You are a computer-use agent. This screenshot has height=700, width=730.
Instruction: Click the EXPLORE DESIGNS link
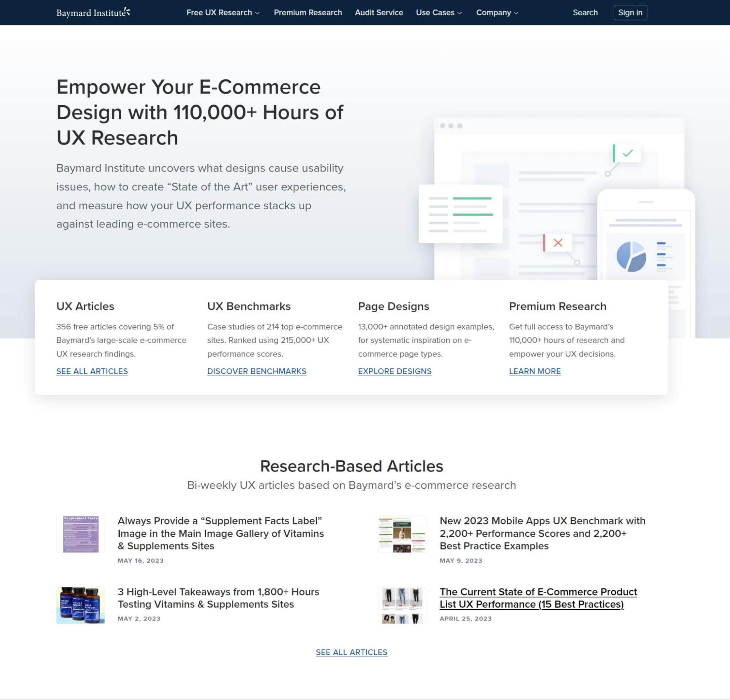coord(394,371)
